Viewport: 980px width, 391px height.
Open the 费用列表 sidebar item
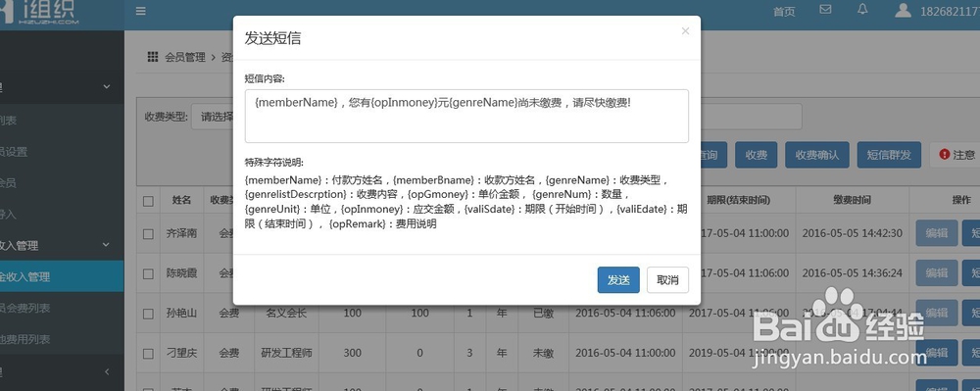coord(62,339)
